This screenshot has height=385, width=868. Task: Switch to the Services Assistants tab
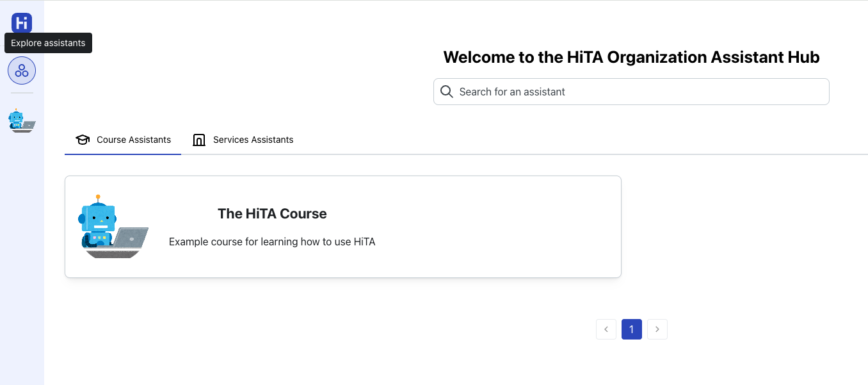(x=253, y=140)
